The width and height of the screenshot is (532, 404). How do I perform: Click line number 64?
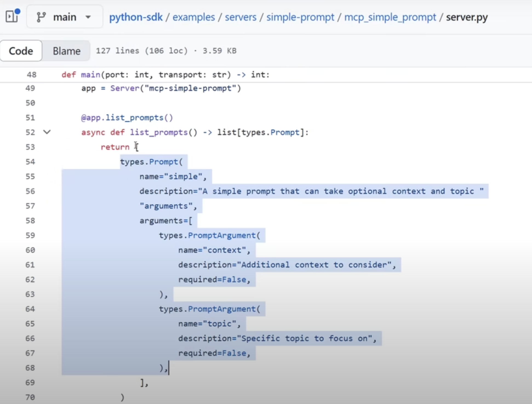[x=30, y=309]
